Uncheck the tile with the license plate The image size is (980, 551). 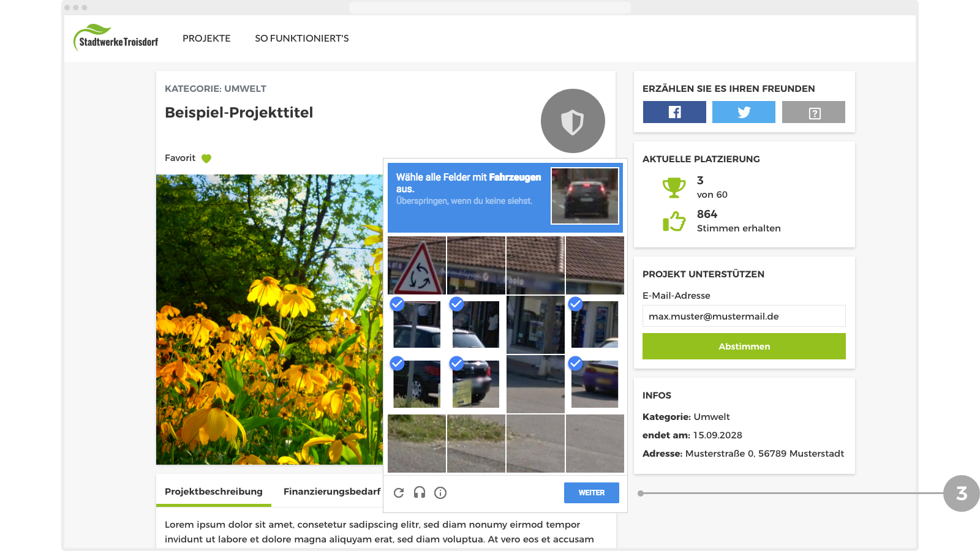coord(476,384)
